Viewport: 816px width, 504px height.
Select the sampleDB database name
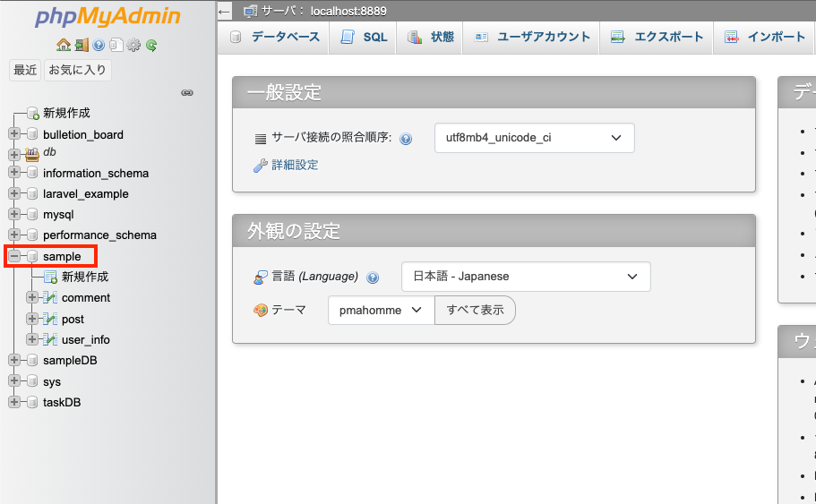coord(70,361)
